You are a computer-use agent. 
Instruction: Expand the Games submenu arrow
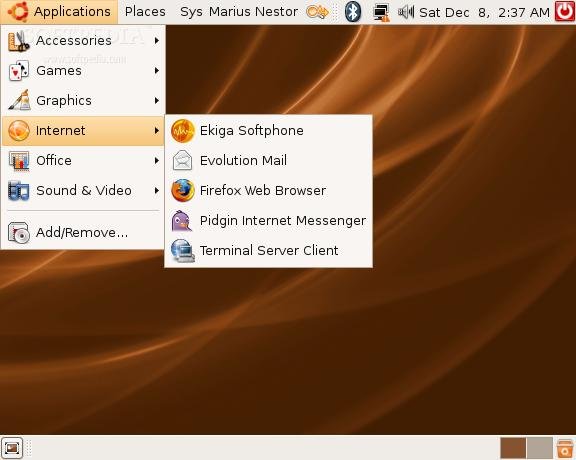click(157, 70)
